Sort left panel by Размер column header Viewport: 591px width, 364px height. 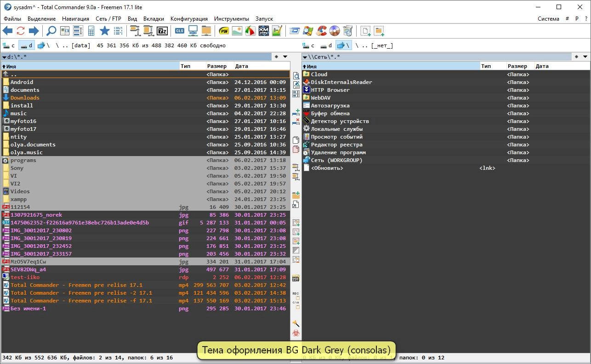coord(219,67)
